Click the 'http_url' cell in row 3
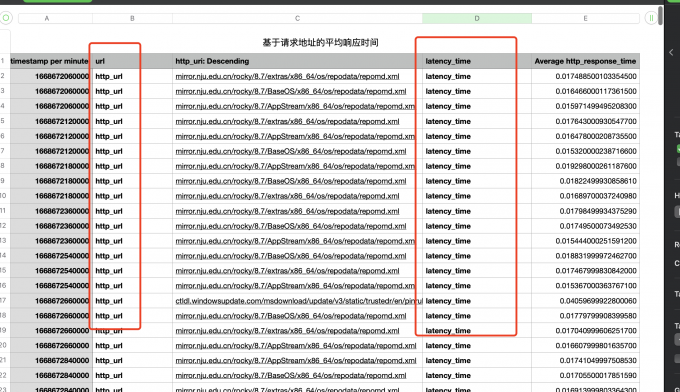 (x=132, y=91)
